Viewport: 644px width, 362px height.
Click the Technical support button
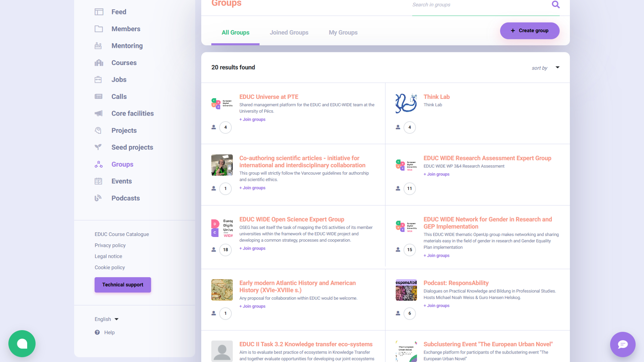pyautogui.click(x=122, y=285)
